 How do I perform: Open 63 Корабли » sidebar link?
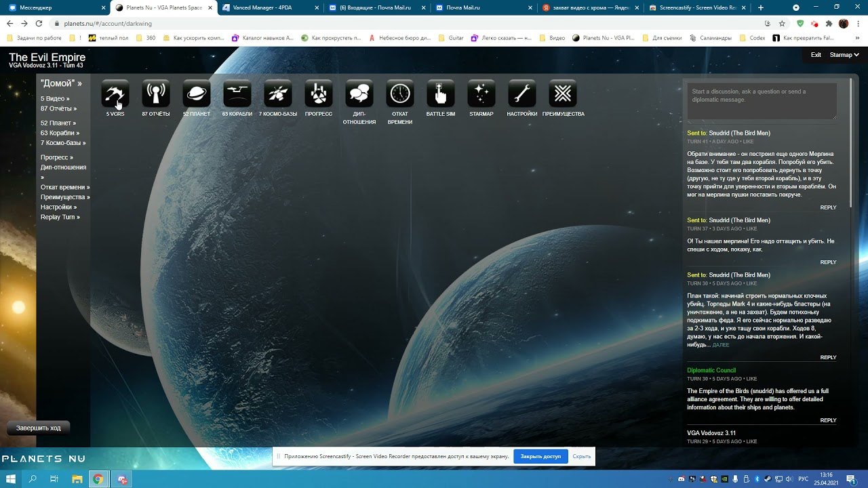(x=60, y=133)
